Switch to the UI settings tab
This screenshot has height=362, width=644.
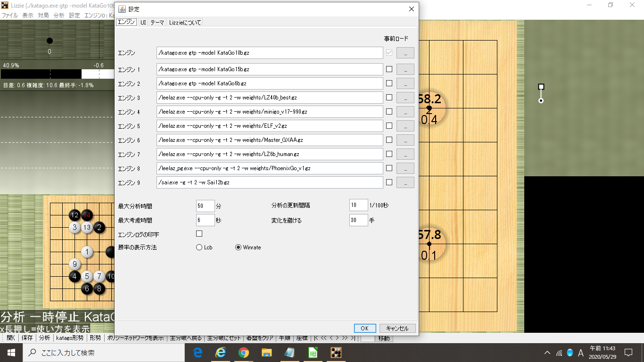(x=143, y=22)
